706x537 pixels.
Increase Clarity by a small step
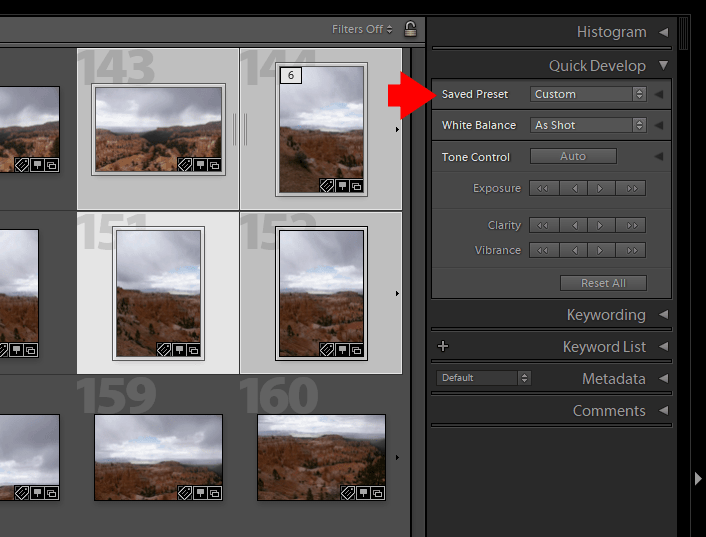pyautogui.click(x=601, y=225)
